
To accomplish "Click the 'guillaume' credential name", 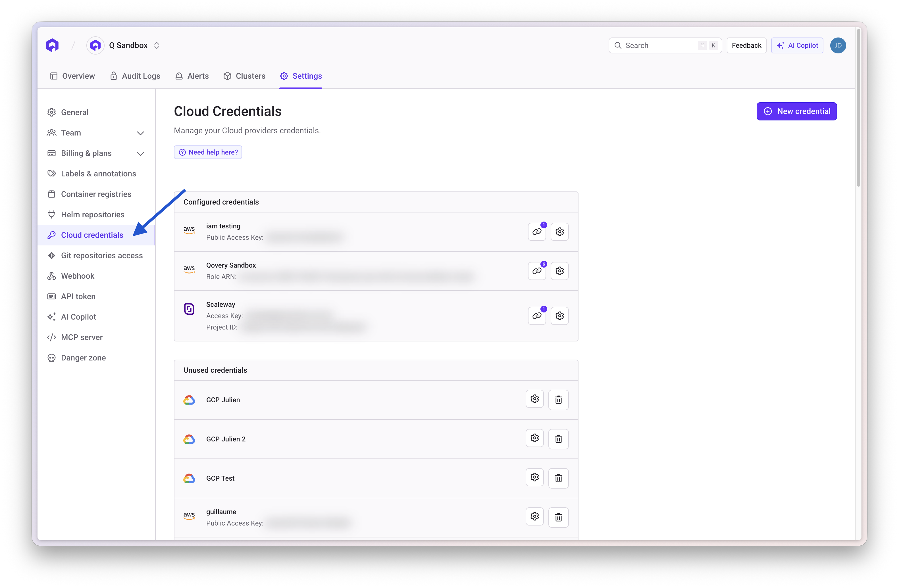I will pos(221,512).
